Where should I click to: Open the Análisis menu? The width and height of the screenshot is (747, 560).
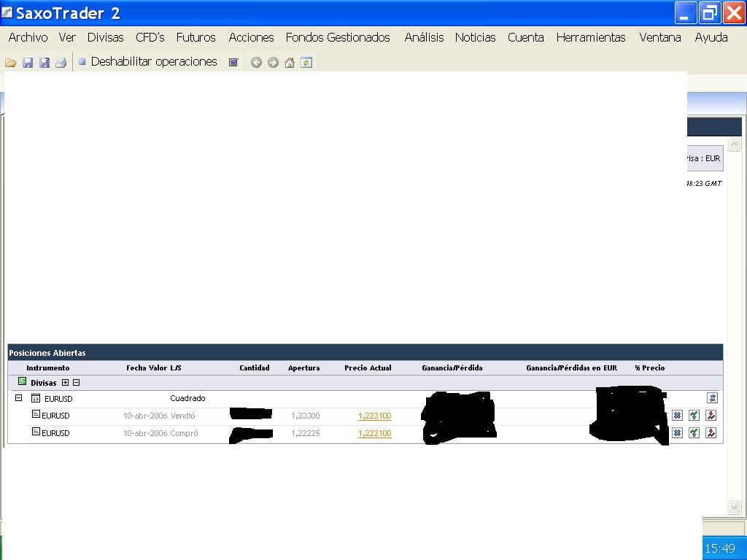[x=424, y=38]
